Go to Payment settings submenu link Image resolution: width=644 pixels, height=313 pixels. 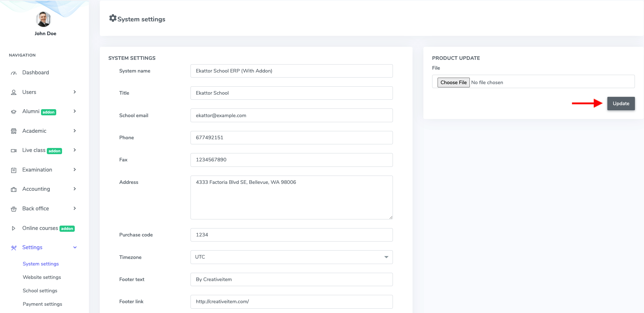[42, 304]
